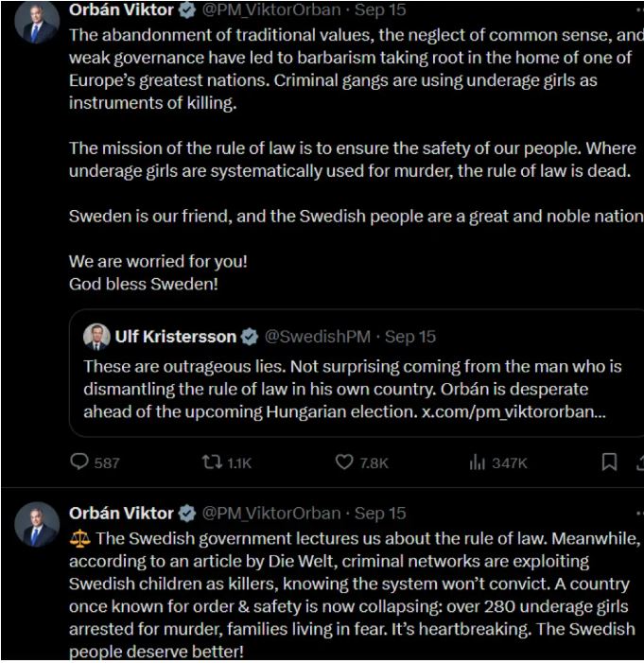Open Orbán Viktor avatar on second tweet
Screen dimensions: 644x663
37,525
